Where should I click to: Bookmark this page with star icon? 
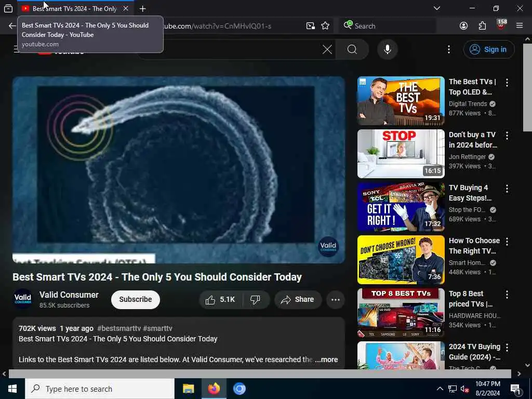point(325,26)
